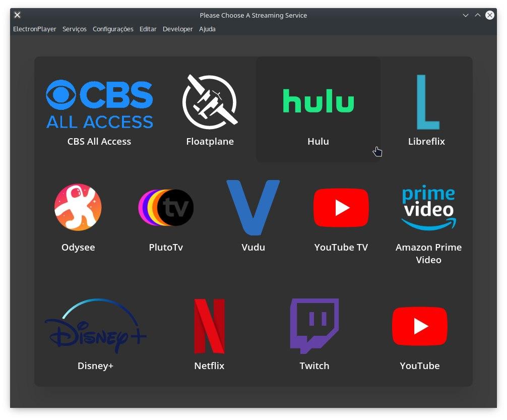Open Libreflix via its teal L logo

(x=428, y=102)
